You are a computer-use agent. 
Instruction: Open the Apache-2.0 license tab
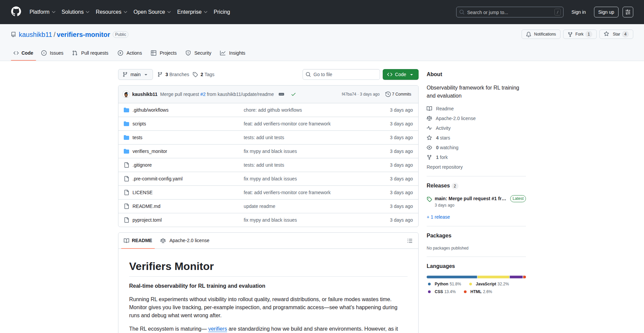coord(185,240)
